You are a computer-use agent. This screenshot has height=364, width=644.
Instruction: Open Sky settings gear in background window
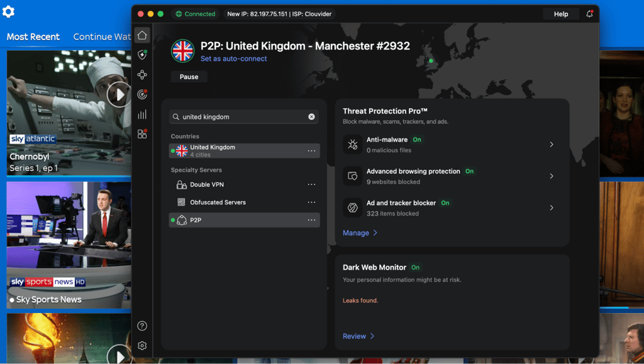point(8,11)
